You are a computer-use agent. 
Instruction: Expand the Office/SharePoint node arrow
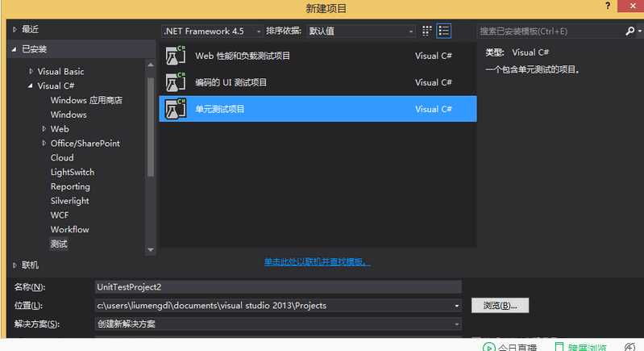tap(44, 143)
